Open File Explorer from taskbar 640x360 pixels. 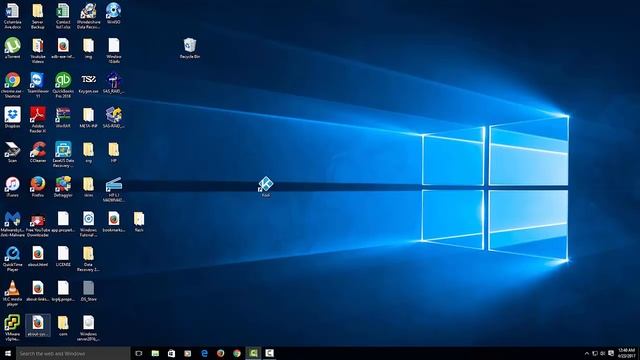[155, 353]
